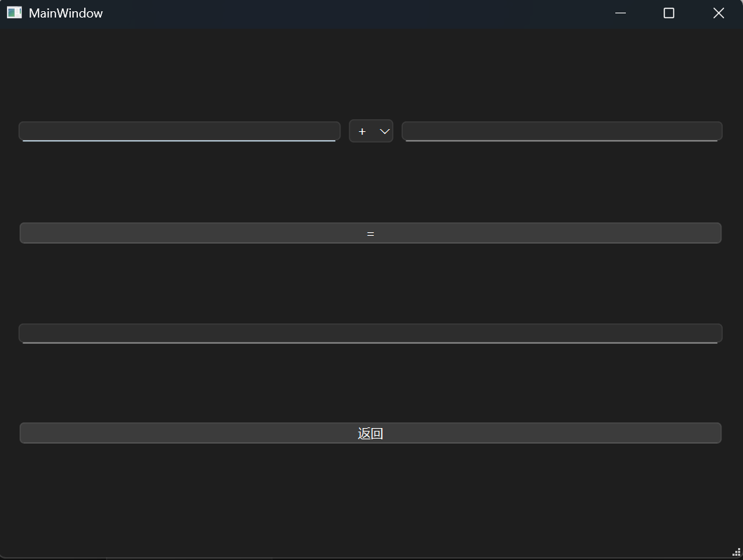This screenshot has width=743, height=560.
Task: Select the second number text box
Action: pos(561,131)
